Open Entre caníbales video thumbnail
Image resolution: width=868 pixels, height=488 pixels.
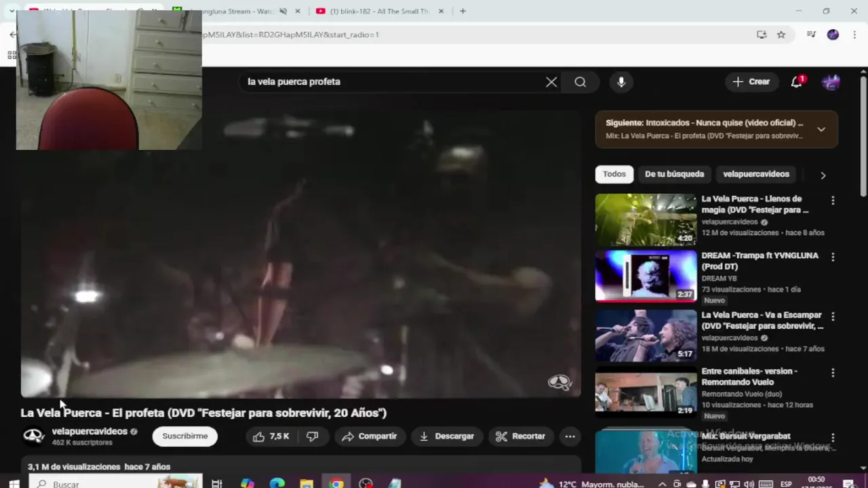tap(646, 392)
